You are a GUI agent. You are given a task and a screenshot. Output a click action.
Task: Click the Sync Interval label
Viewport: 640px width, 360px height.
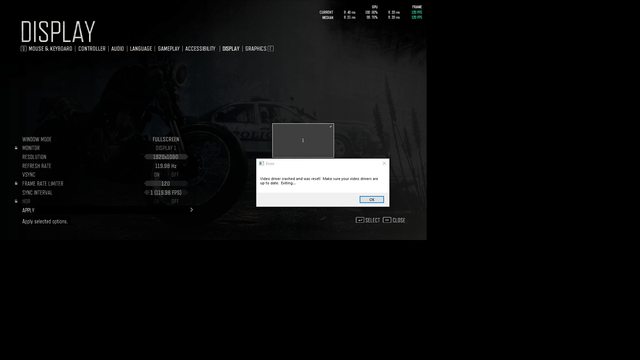click(x=37, y=193)
